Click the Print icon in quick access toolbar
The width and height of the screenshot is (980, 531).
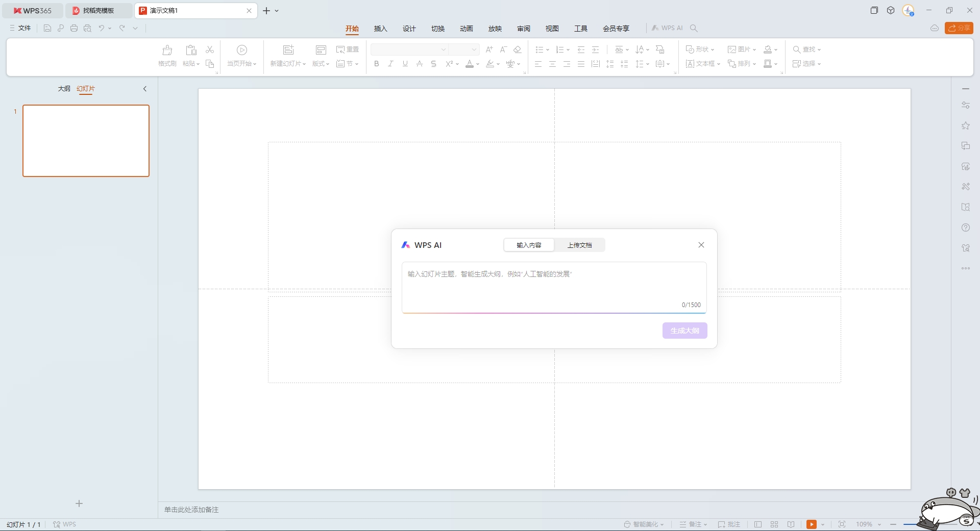(74, 28)
